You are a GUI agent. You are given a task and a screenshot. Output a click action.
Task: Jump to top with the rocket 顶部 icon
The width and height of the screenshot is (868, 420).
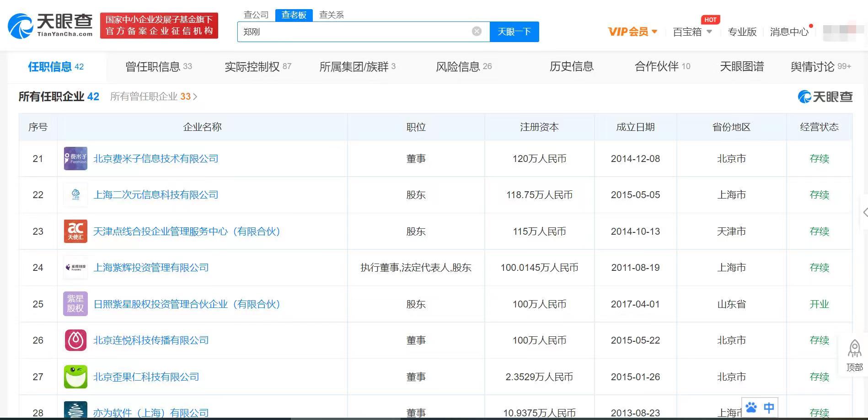point(854,355)
